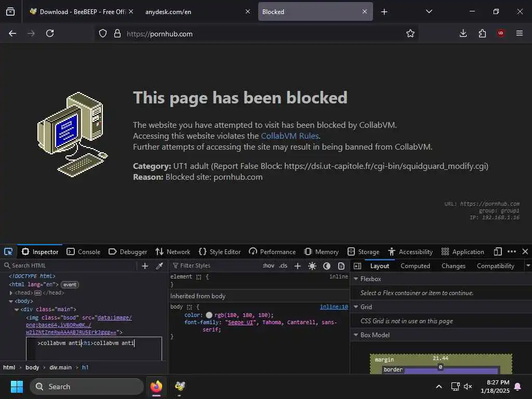Open the Performance panel
Image resolution: width=532 pixels, height=399 pixels.
click(272, 252)
